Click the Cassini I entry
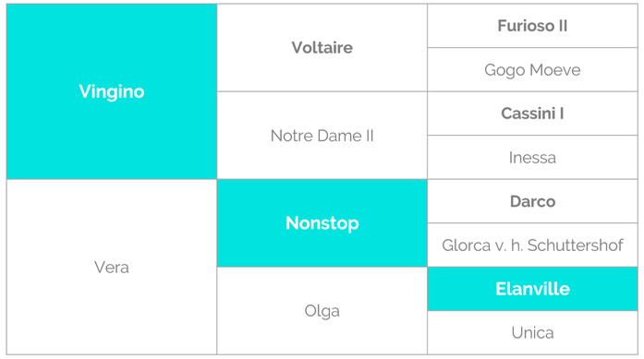 click(532, 114)
